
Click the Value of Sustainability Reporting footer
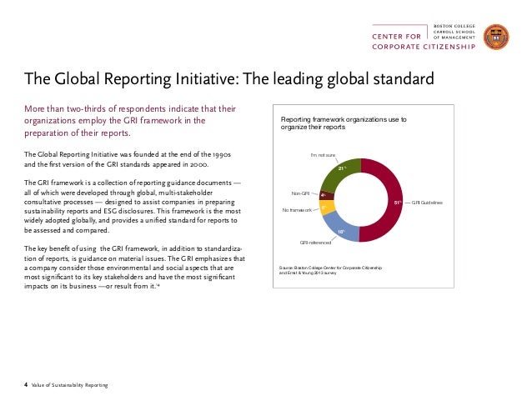coord(65,384)
